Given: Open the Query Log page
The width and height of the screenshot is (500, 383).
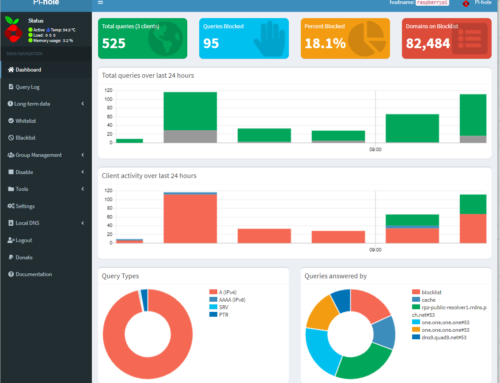Looking at the screenshot, I should pos(46,87).
